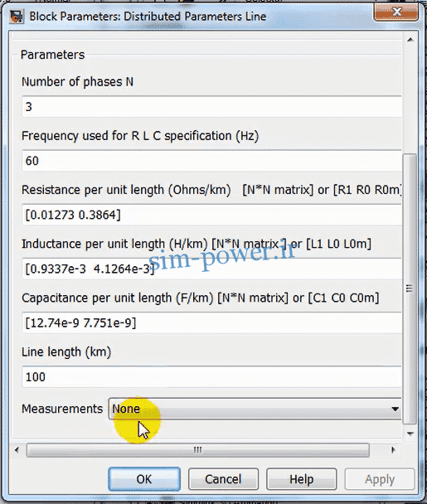Click the horizontal scrollbar right arrow

393,450
